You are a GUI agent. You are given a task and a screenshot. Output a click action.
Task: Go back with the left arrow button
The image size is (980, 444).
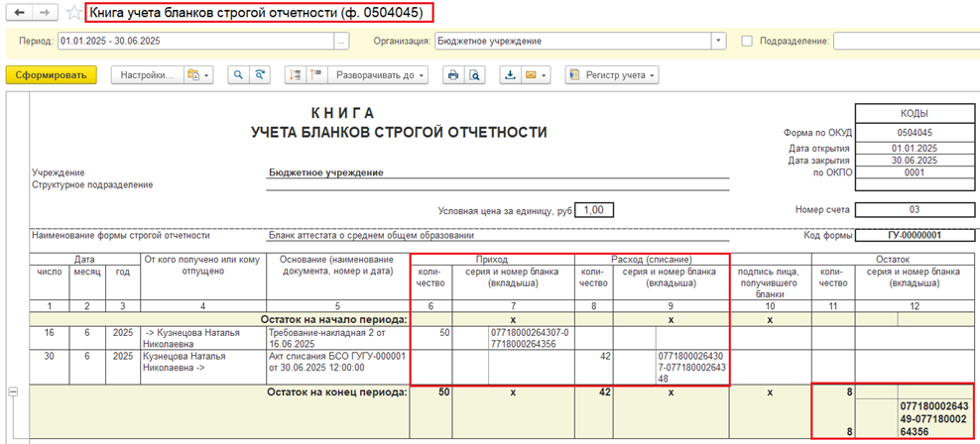[19, 13]
